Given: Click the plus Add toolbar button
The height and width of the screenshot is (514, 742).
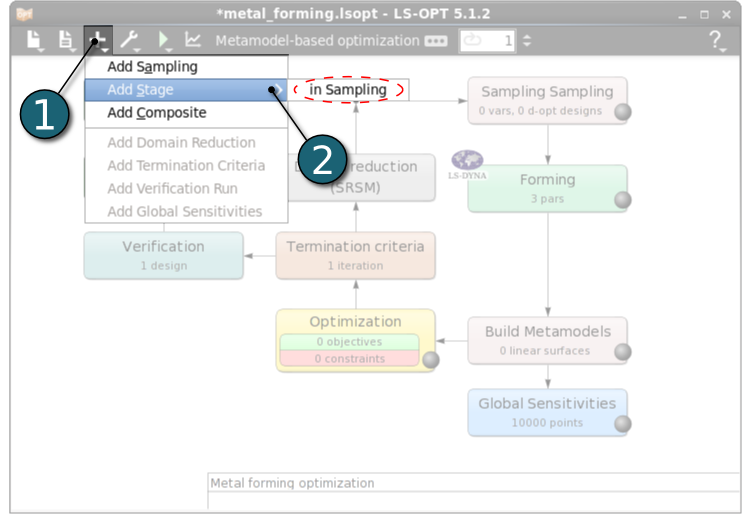Looking at the screenshot, I should 98,40.
